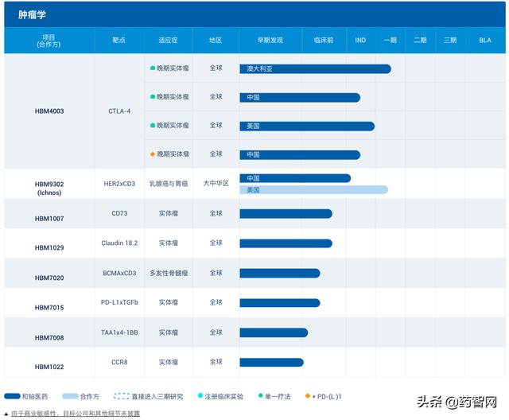Click the HBM7020 project name

click(49, 278)
